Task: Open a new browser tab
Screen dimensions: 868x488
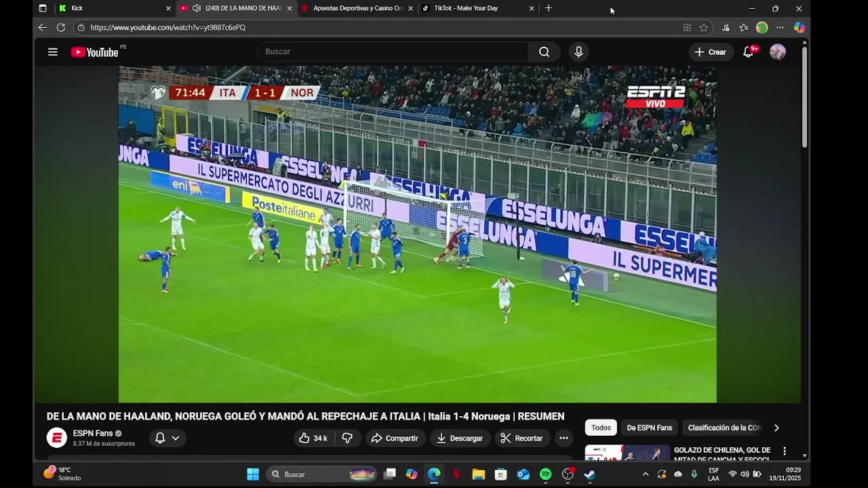Action: (549, 8)
